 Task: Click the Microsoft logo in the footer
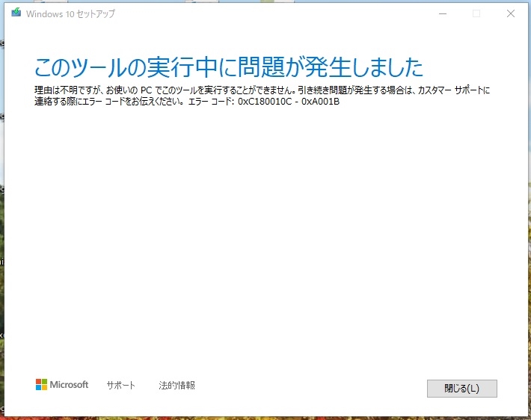[62, 384]
